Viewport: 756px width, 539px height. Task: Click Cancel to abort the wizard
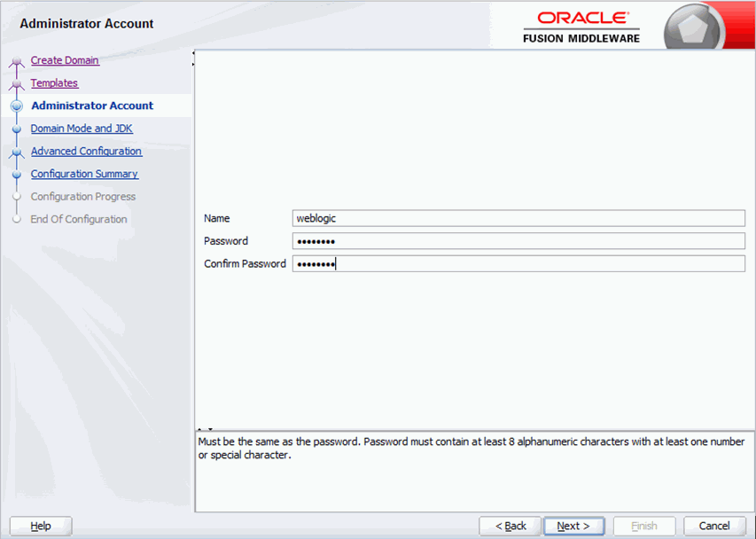tap(714, 525)
